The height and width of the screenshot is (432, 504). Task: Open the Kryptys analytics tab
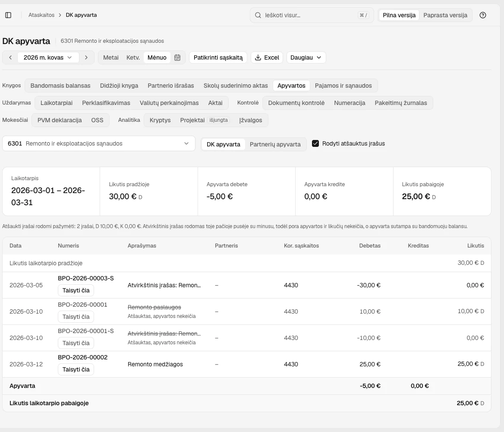point(160,121)
